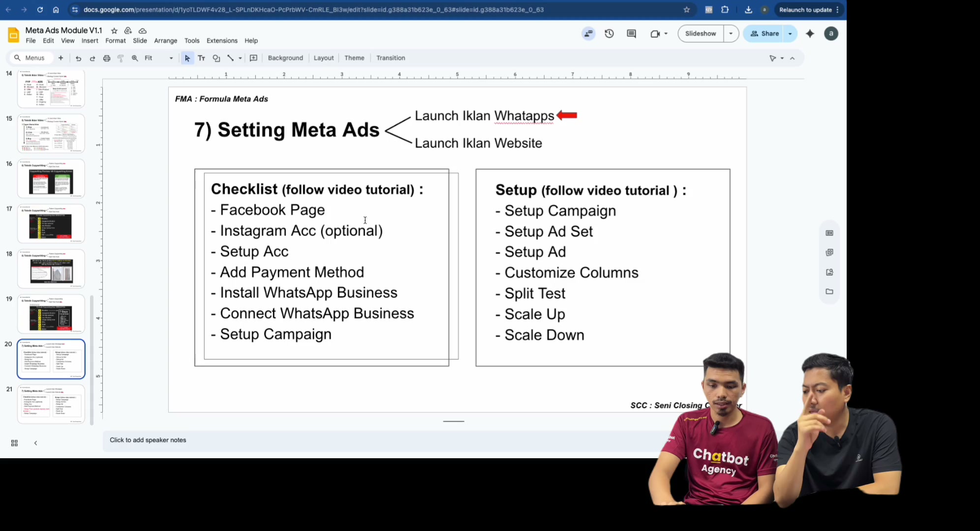Screen dimensions: 980x531
Task: Select the Line tool
Action: click(x=230, y=58)
